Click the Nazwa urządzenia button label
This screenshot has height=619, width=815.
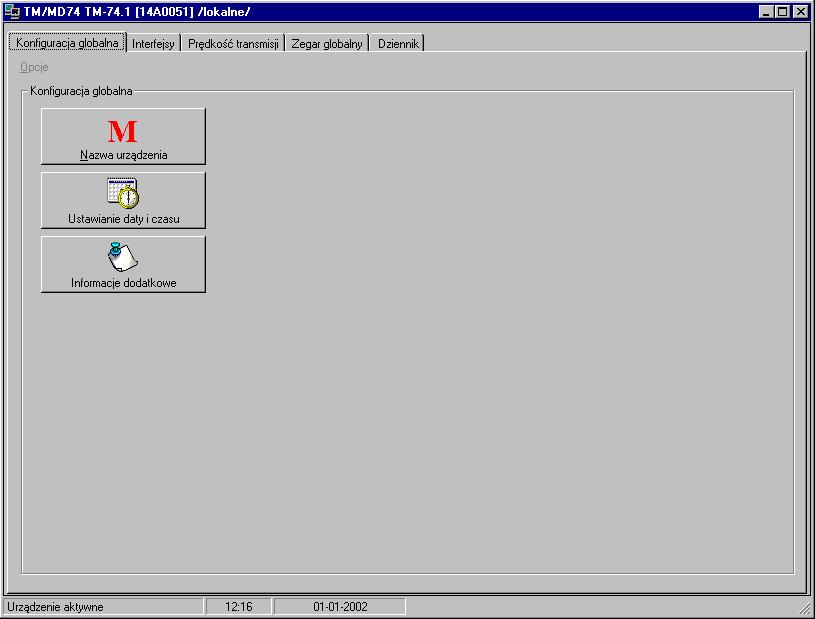pos(124,155)
